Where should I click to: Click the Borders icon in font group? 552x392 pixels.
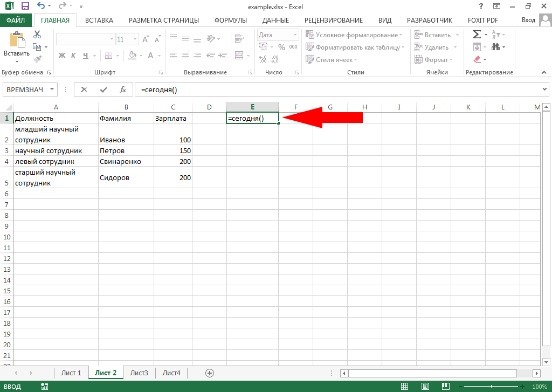pos(109,56)
